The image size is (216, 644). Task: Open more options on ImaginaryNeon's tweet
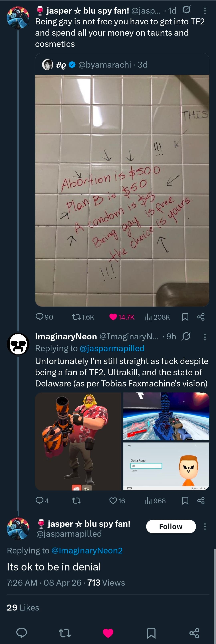pyautogui.click(x=205, y=337)
